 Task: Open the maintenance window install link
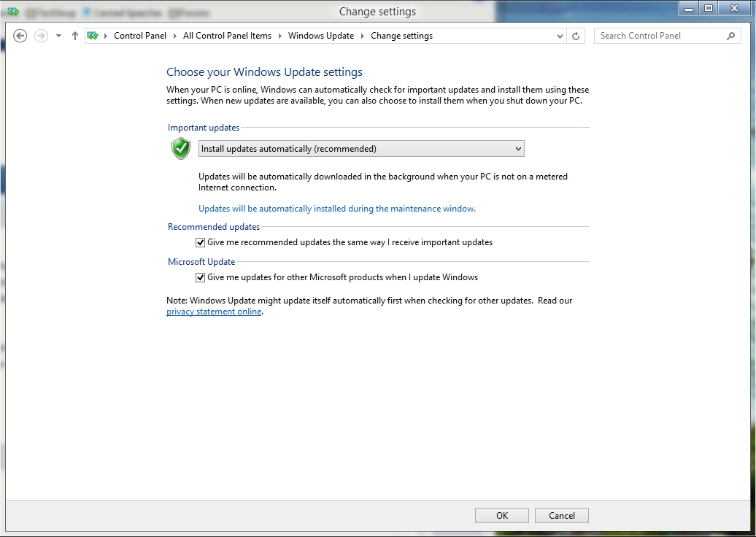click(x=337, y=209)
